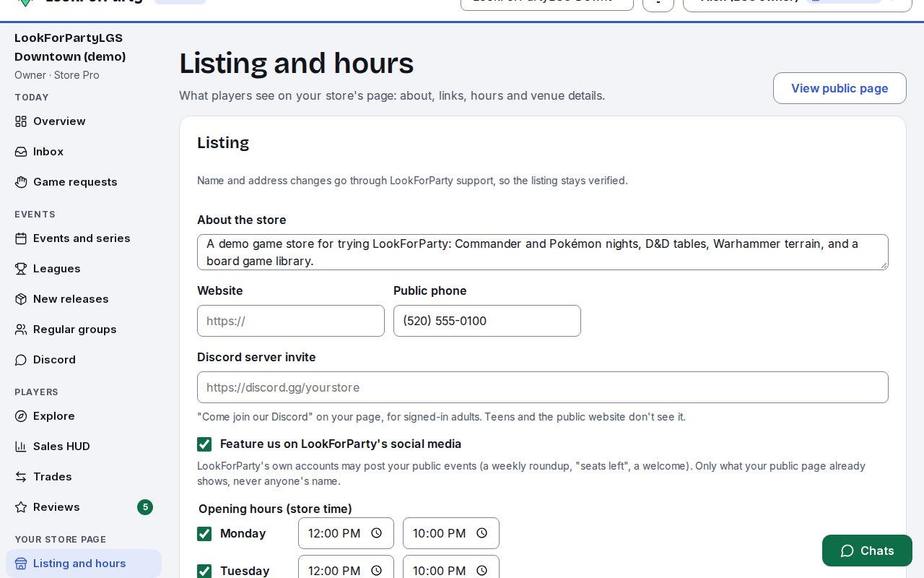Screen dimensions: 924x578
Task: Open time picker clock for Monday closing
Action: tap(481, 533)
